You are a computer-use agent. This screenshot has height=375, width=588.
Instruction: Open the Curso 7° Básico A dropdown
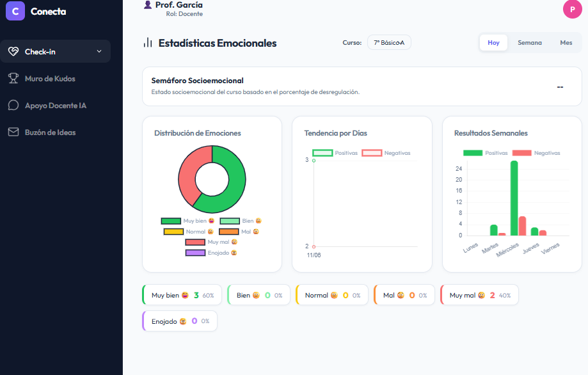coord(389,42)
